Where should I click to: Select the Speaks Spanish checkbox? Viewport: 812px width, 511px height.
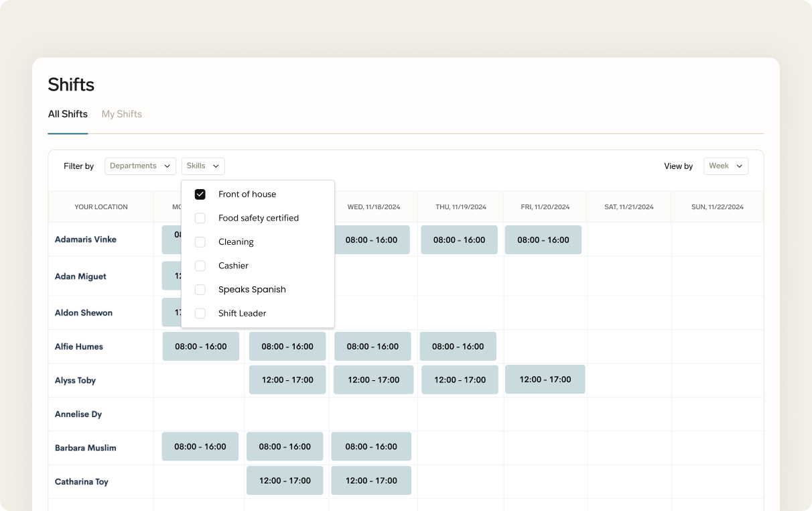pyautogui.click(x=200, y=290)
